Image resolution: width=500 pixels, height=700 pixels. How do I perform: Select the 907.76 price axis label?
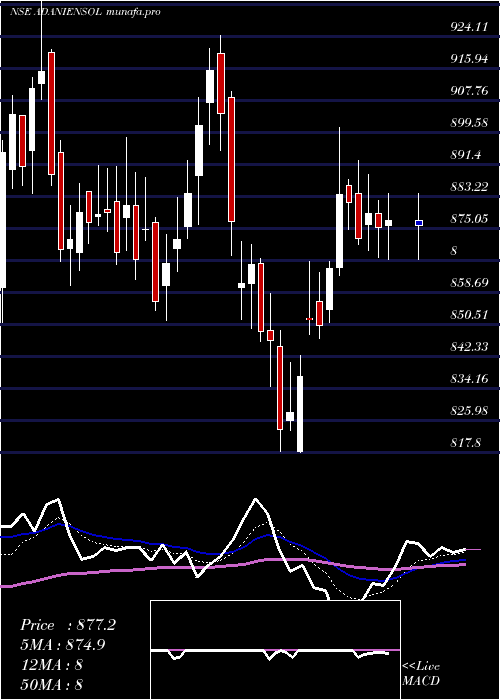point(469,91)
